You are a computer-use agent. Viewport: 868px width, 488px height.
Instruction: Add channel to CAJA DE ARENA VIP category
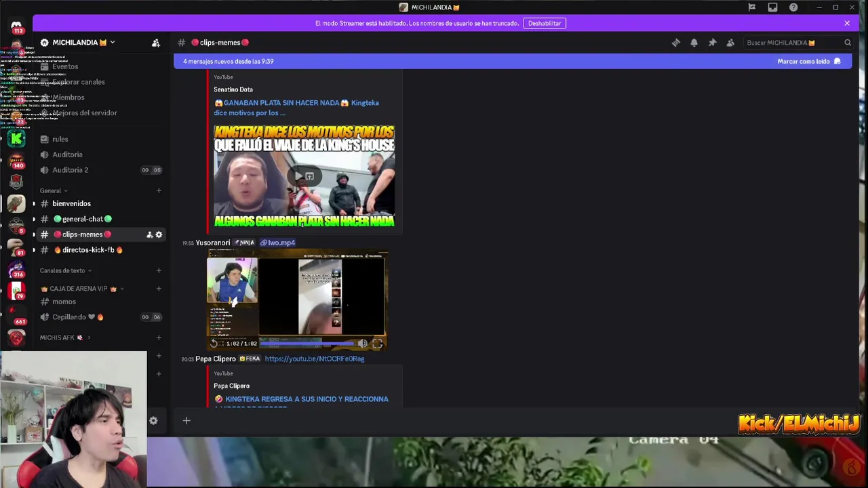[159, 289]
